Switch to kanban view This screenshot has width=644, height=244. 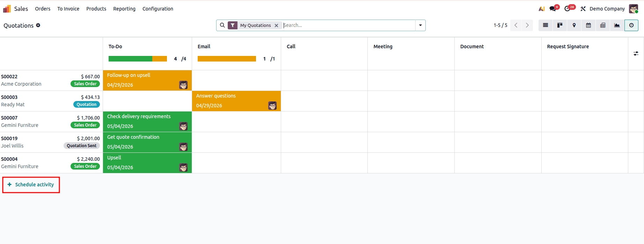click(560, 25)
